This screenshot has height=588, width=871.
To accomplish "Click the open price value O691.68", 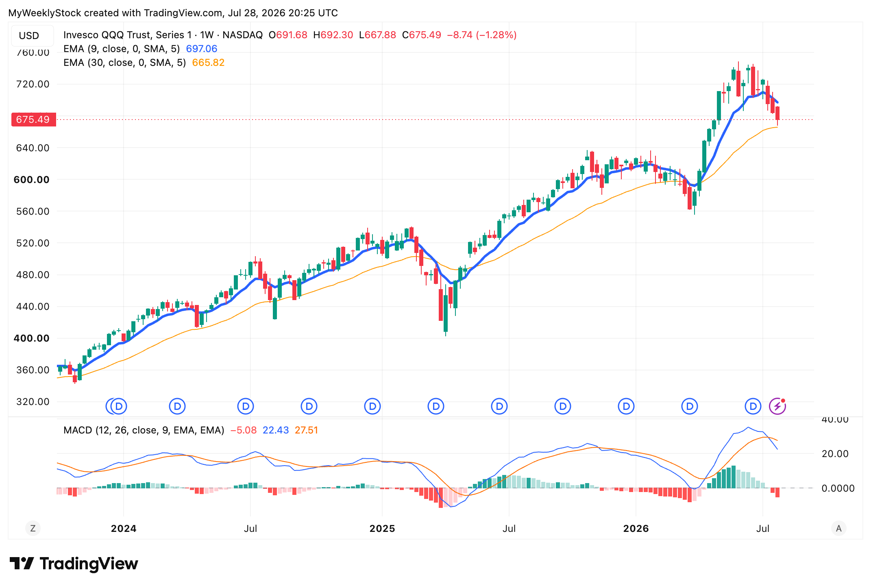I will tap(288, 35).
